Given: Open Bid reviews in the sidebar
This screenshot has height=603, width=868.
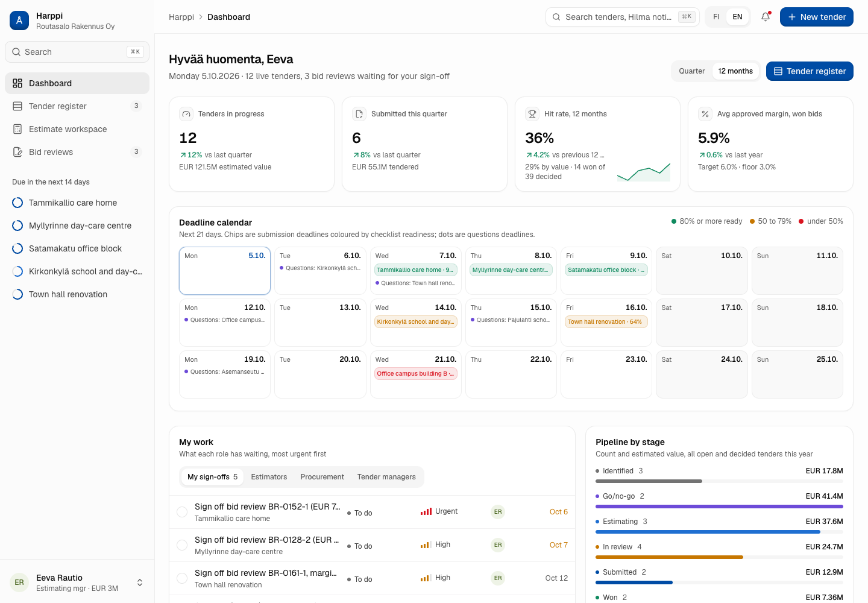Looking at the screenshot, I should (x=77, y=152).
